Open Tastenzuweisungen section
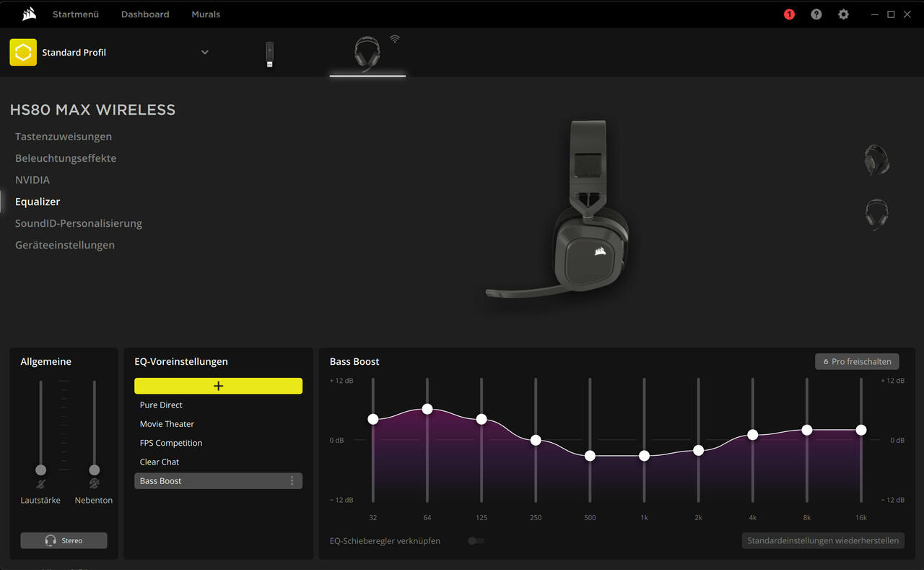924x570 pixels. 64,137
